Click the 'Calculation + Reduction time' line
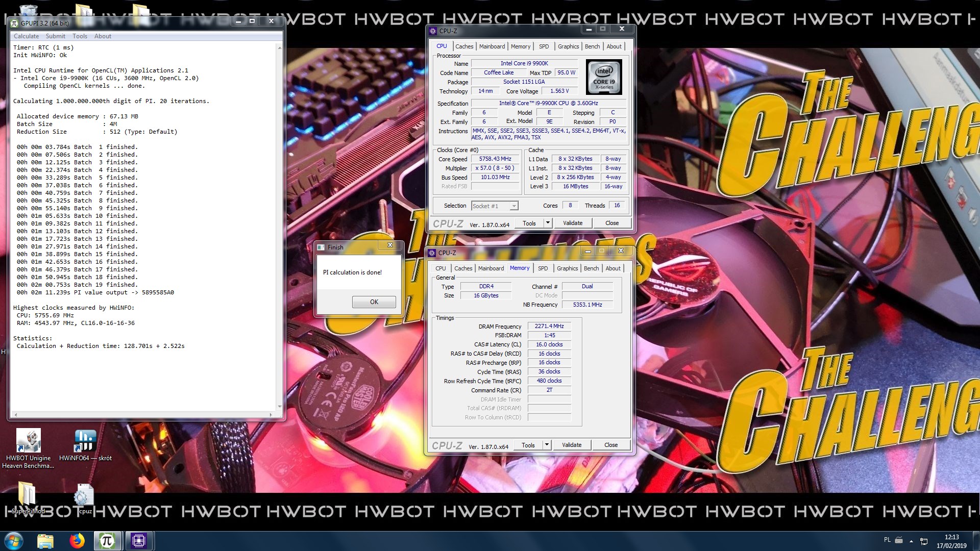Viewport: 980px width, 551px height. [x=101, y=346]
